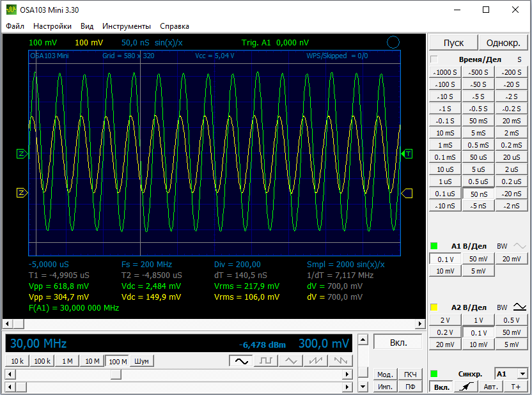Screen dimensions: 532x395
Task: Toggle the Время/Дел checkbox
Action: pyautogui.click(x=434, y=59)
